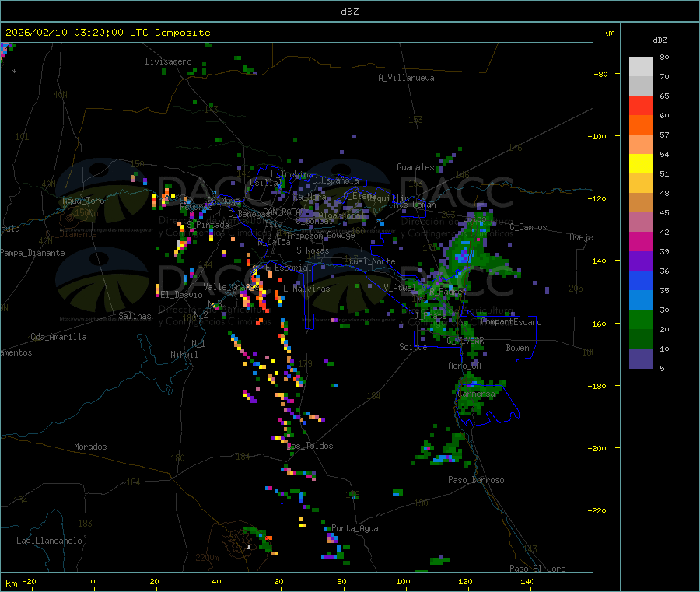The height and width of the screenshot is (592, 700).
Task: Click the light blue 35 dBZ swatch
Action: click(x=641, y=300)
